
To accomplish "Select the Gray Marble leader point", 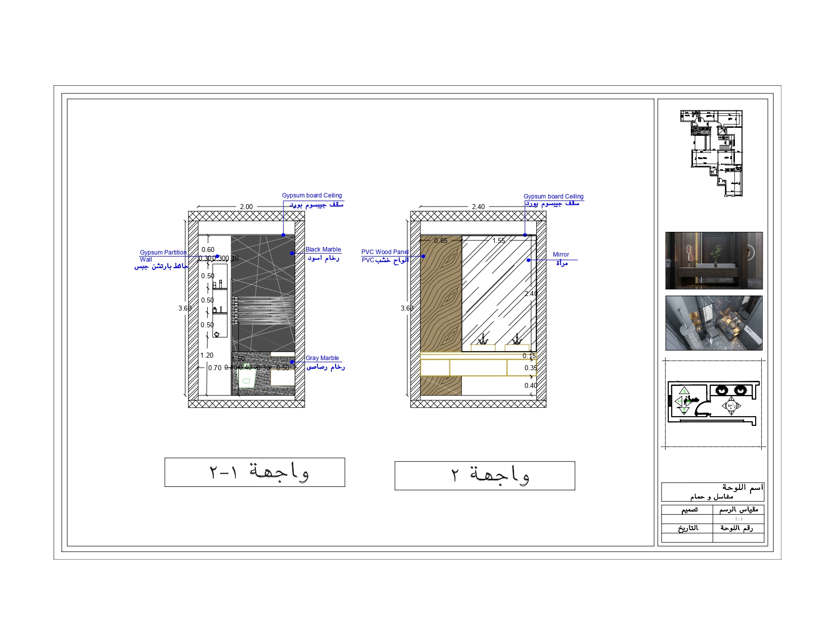I will (x=292, y=362).
